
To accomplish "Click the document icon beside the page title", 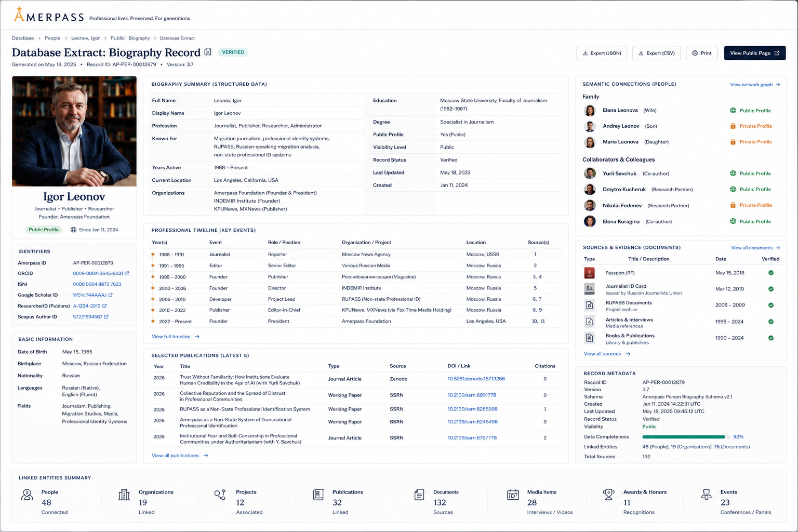I will click(208, 52).
